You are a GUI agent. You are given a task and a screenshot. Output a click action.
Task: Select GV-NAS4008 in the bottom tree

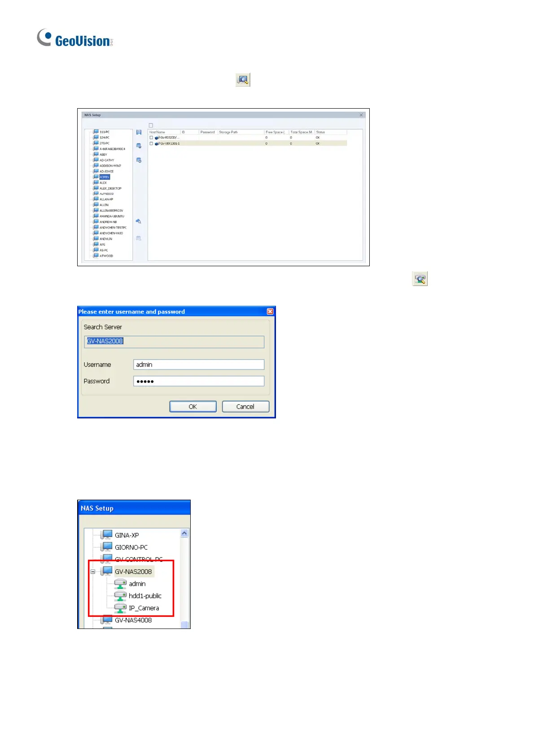[133, 620]
